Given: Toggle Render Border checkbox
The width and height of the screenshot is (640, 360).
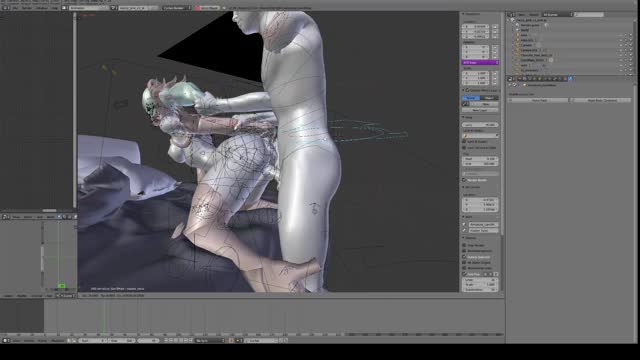Looking at the screenshot, I should click(x=464, y=180).
